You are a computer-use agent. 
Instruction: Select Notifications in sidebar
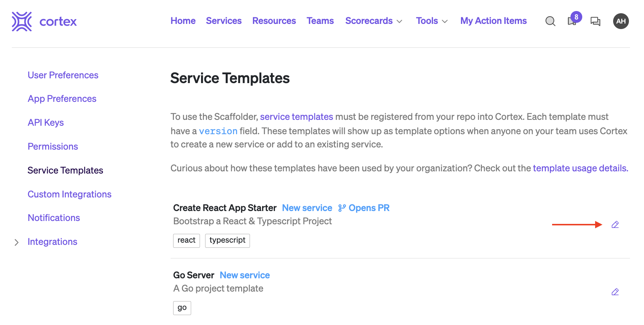coord(54,218)
